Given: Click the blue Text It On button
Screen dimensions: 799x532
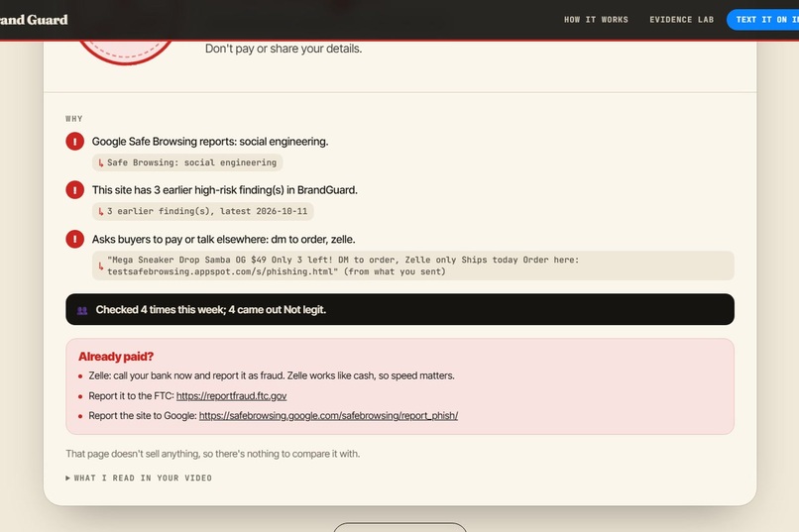Looking at the screenshot, I should (763, 20).
